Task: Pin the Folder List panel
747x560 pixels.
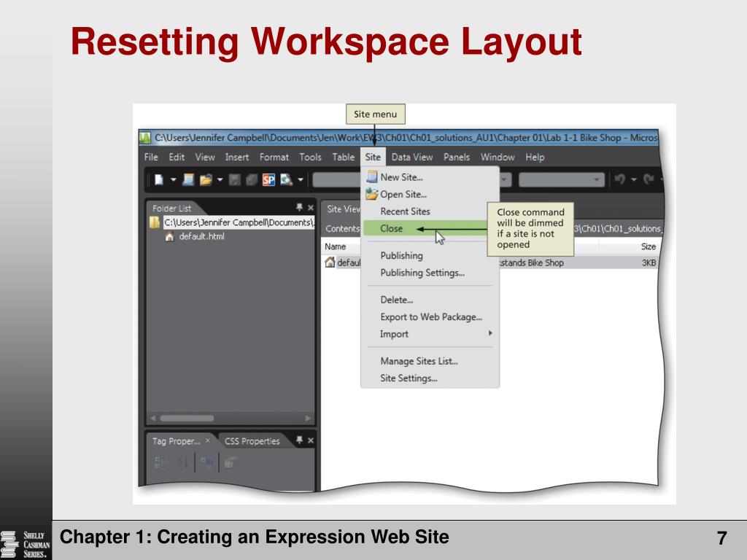Action: [299, 207]
